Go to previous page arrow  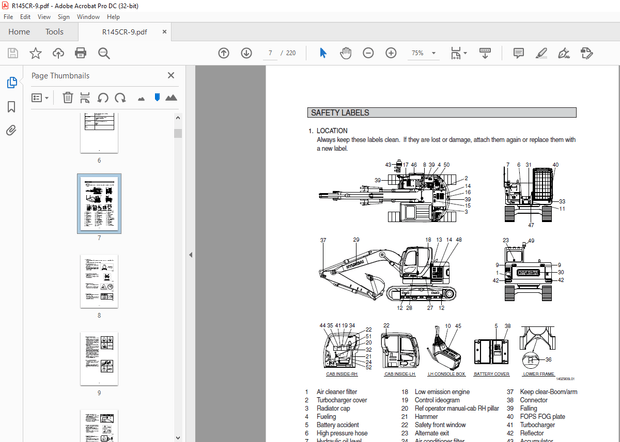(224, 53)
